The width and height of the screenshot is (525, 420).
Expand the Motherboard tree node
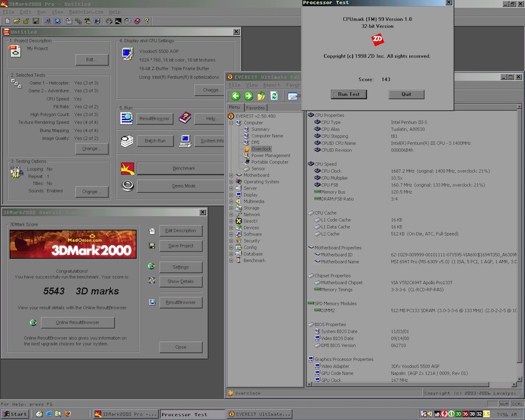[231, 175]
